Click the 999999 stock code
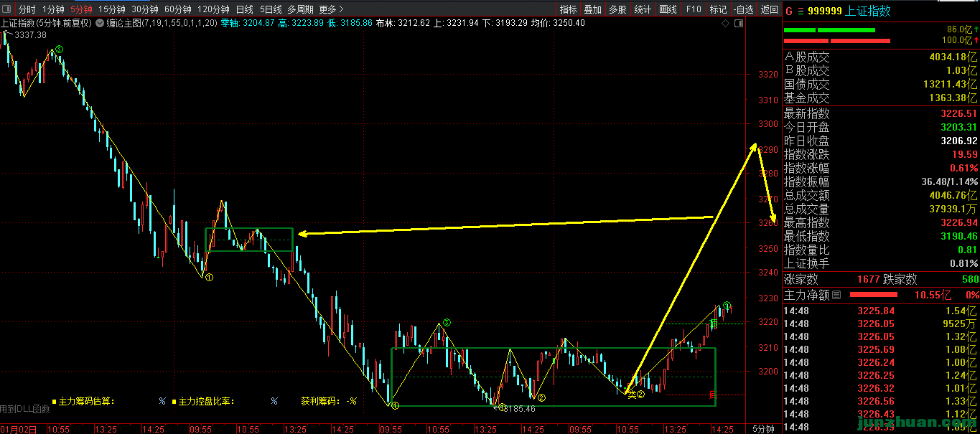 coord(825,11)
